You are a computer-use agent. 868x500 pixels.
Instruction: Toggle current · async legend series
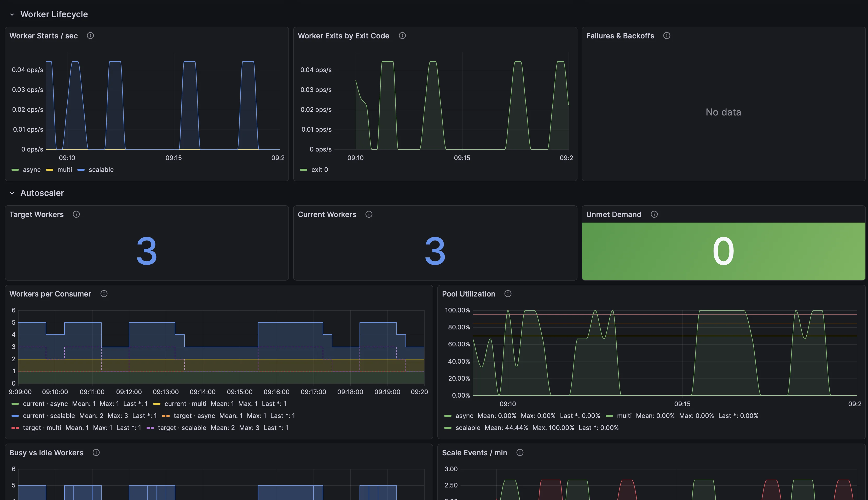pos(45,404)
